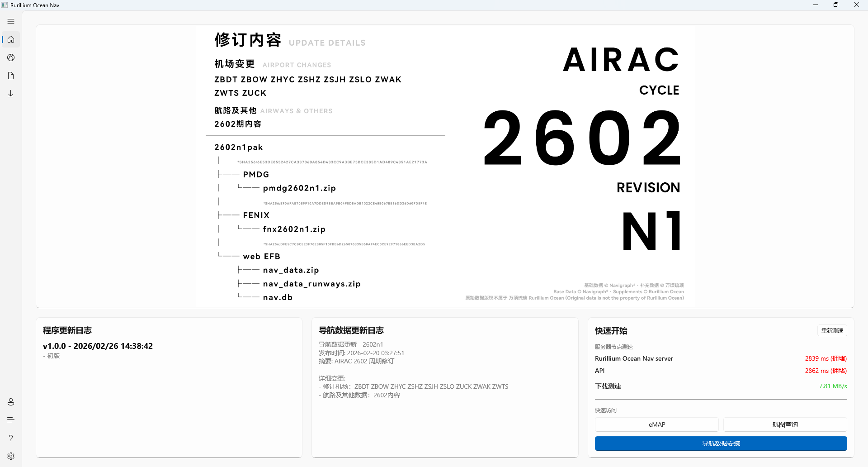Open the hamburger navigation menu

(11, 21)
